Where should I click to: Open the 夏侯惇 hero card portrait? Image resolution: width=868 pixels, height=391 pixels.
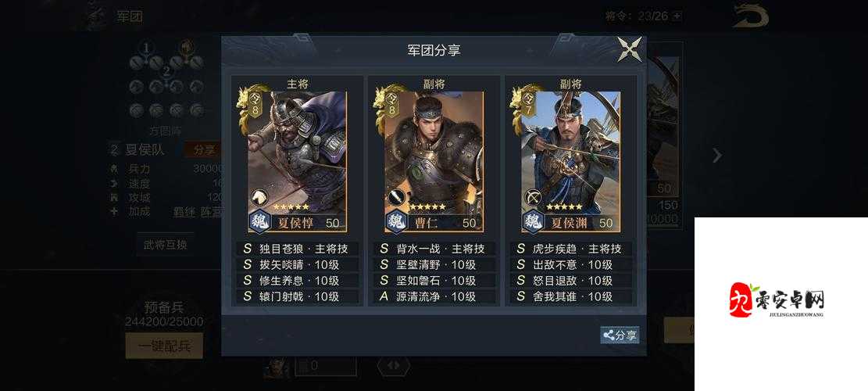pyautogui.click(x=297, y=162)
